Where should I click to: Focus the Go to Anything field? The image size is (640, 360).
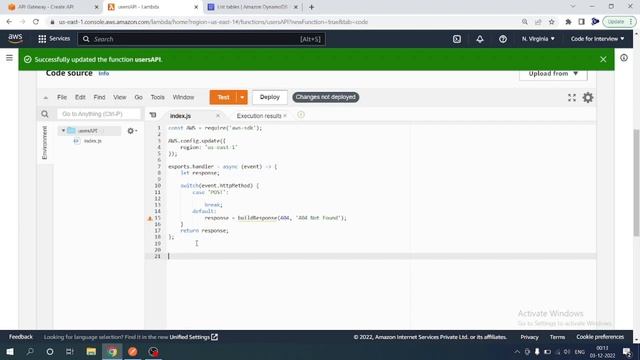[99, 114]
